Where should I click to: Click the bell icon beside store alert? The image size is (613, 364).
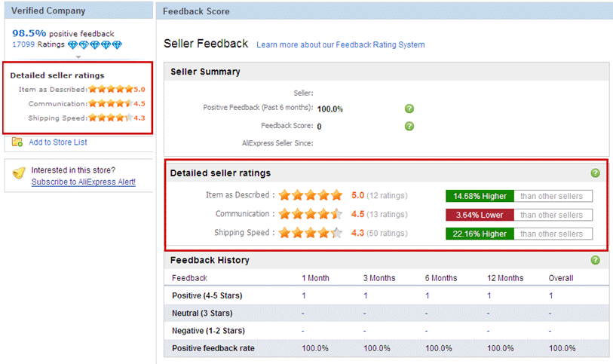click(x=19, y=173)
